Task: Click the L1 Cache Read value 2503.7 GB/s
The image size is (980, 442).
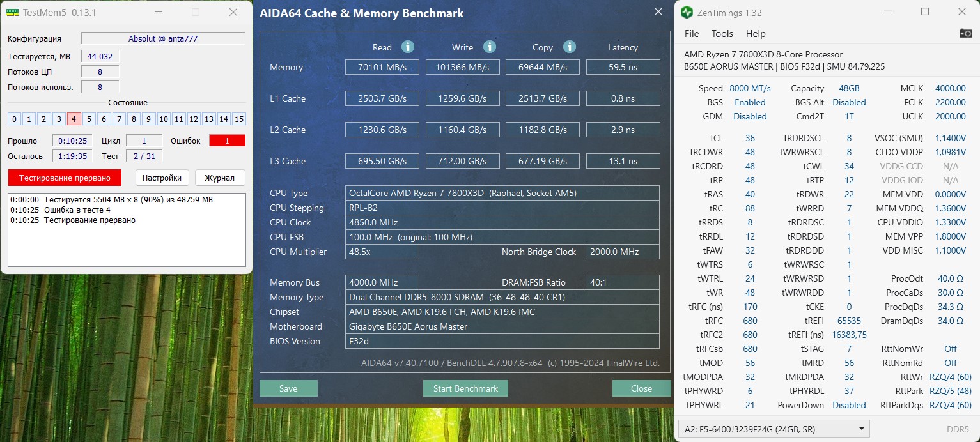Action: pos(382,98)
